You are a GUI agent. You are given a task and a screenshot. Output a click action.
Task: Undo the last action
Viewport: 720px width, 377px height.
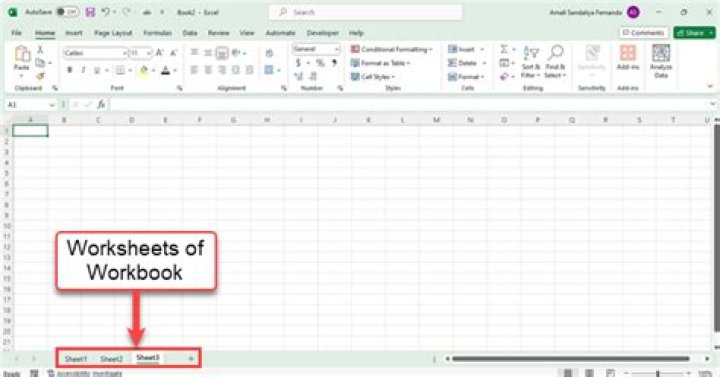tap(106, 12)
